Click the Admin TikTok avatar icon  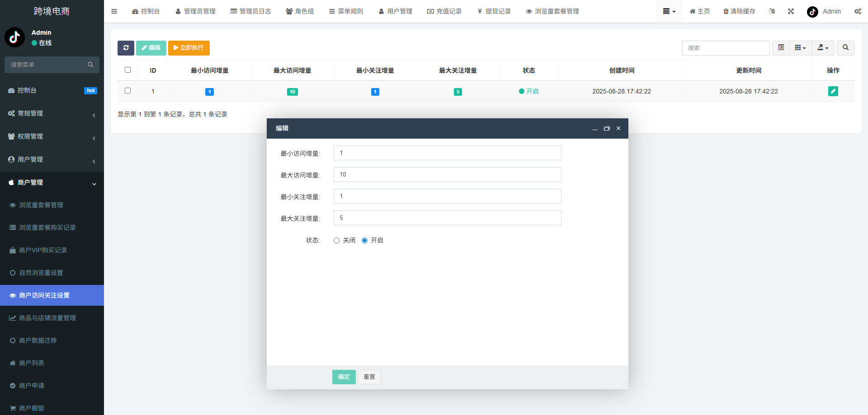pyautogui.click(x=812, y=12)
